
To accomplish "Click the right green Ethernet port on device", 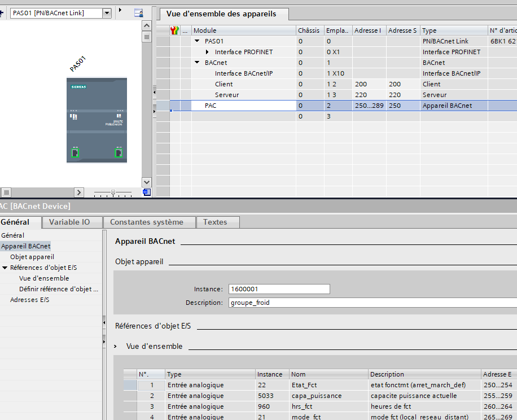I will pos(118,152).
